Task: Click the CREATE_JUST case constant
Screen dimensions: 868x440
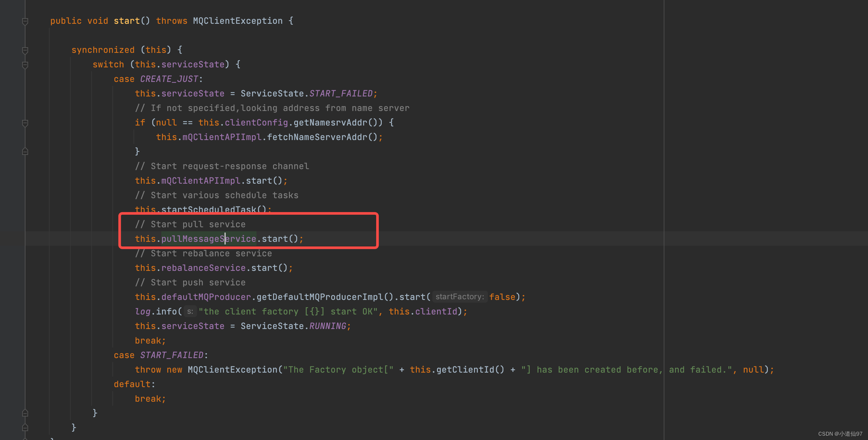Action: (169, 79)
